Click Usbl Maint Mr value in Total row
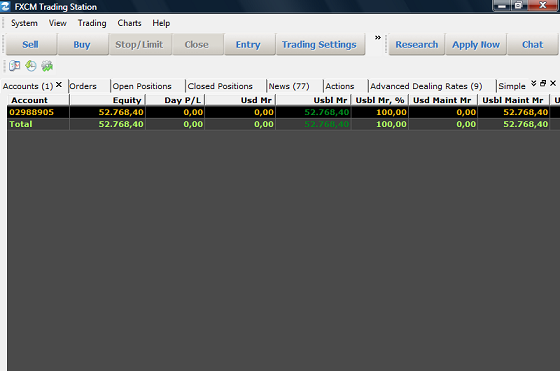560x371 pixels. pyautogui.click(x=526, y=124)
